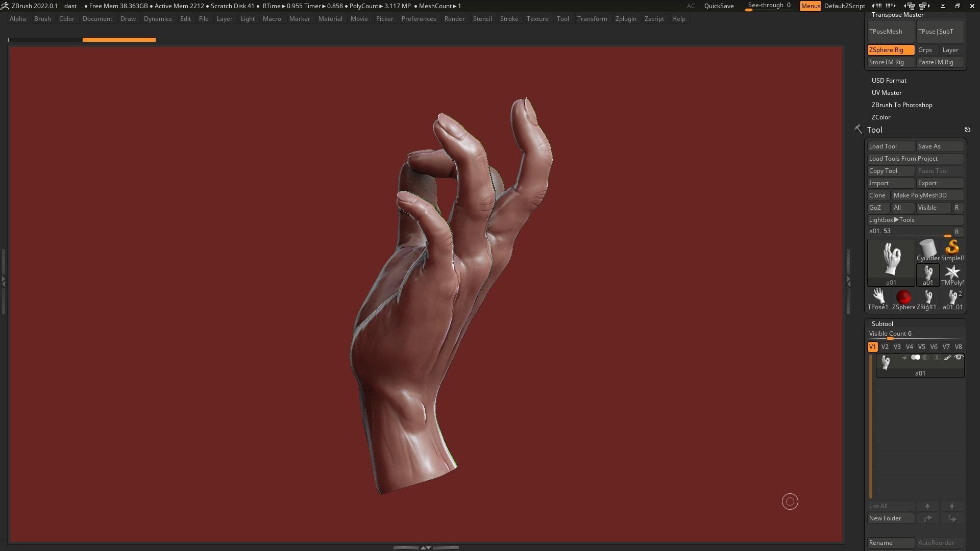Open the Stroke menu

[509, 19]
